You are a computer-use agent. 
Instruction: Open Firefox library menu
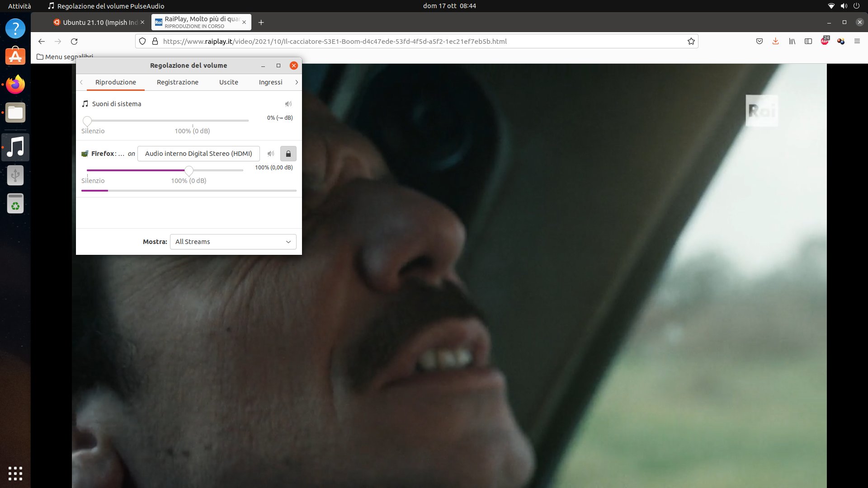click(x=792, y=42)
